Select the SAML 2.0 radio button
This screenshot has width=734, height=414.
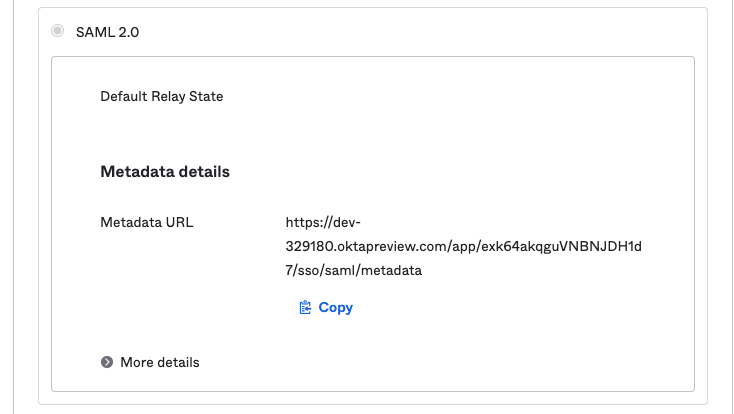pos(58,31)
